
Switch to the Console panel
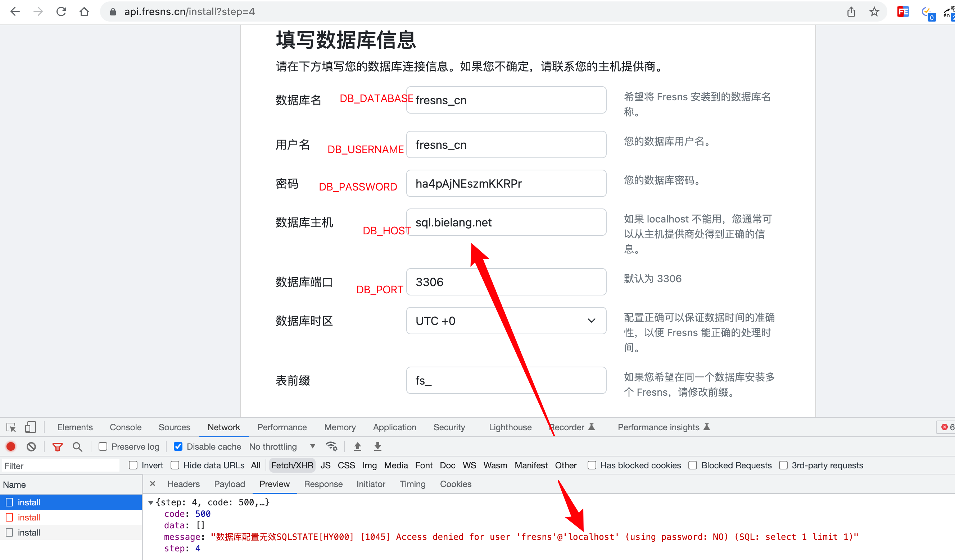tap(125, 427)
